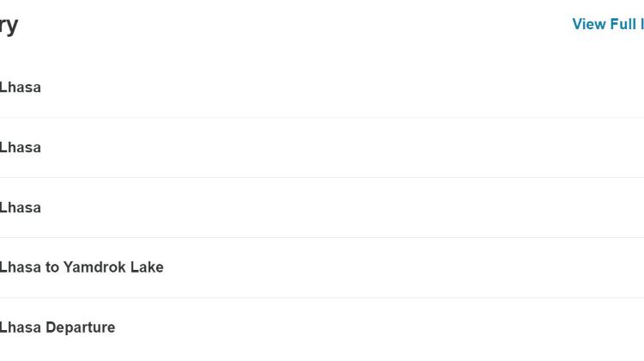
Task: Click the word 'Lake' in Yamdrok Lake row
Action: coord(147,267)
